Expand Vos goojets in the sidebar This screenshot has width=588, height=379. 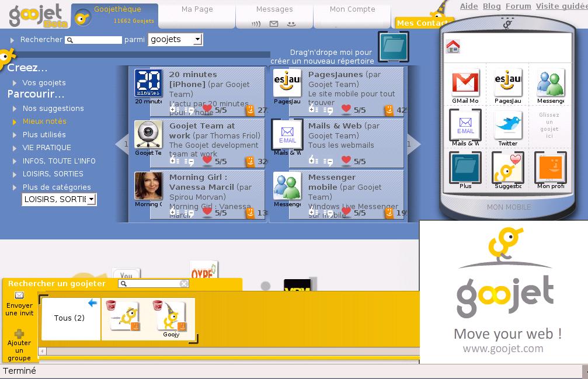(x=15, y=83)
